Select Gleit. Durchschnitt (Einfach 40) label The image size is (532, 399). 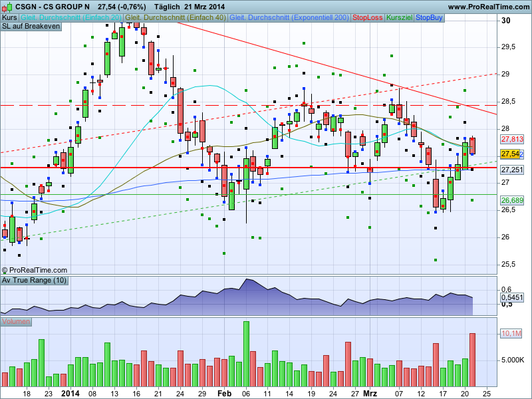(x=176, y=18)
